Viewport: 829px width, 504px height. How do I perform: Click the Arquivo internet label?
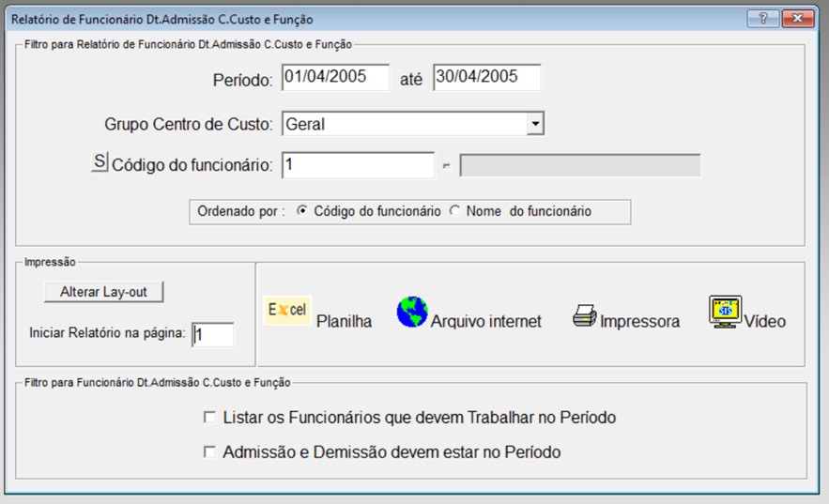pos(486,321)
